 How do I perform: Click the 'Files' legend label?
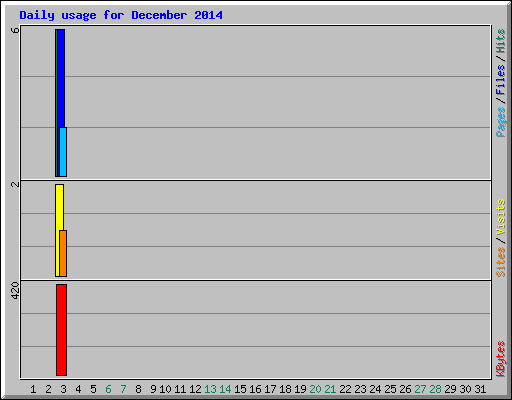tap(500, 80)
